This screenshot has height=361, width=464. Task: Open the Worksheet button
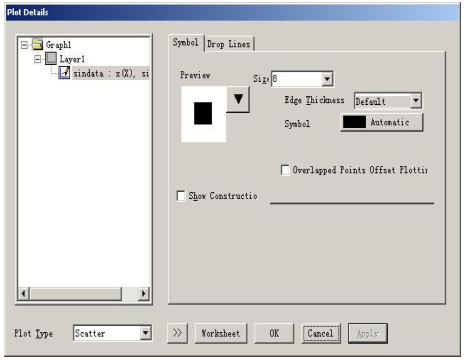tap(221, 333)
